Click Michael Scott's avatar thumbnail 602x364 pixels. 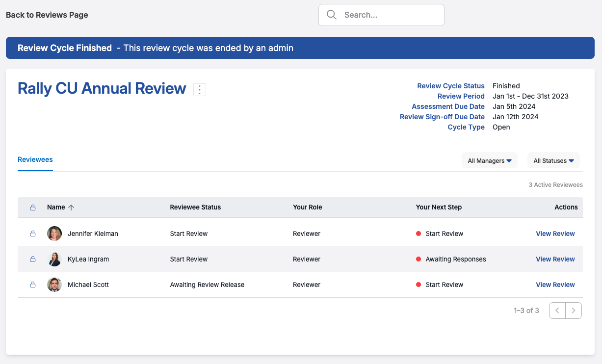pos(54,285)
